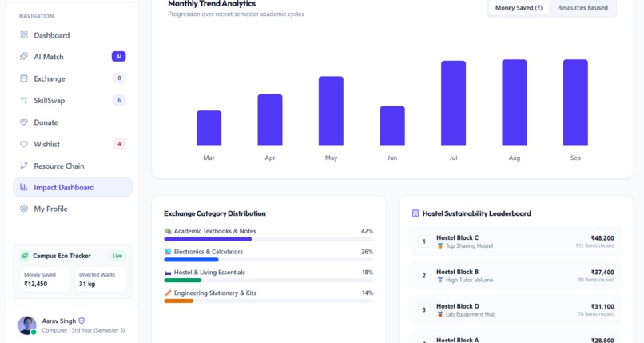This screenshot has width=644, height=343.
Task: Click the Electronics & Calculators icon
Action: pos(168,252)
